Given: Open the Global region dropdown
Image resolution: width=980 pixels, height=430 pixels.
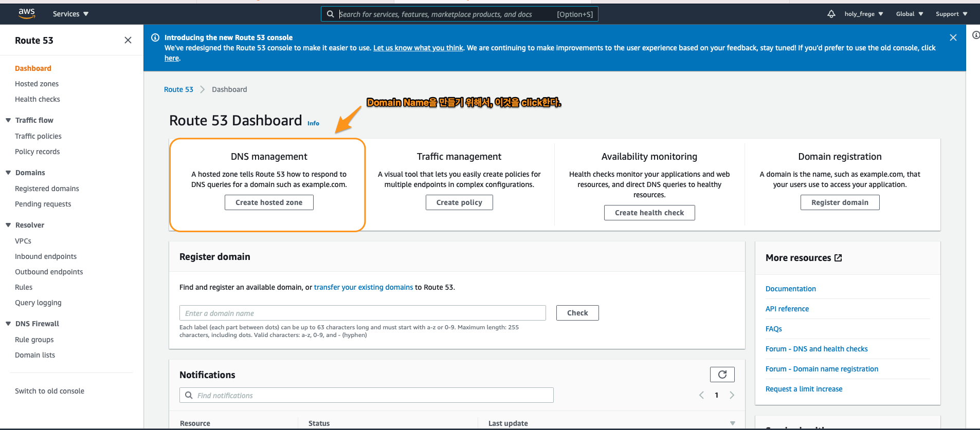Looking at the screenshot, I should (x=909, y=14).
